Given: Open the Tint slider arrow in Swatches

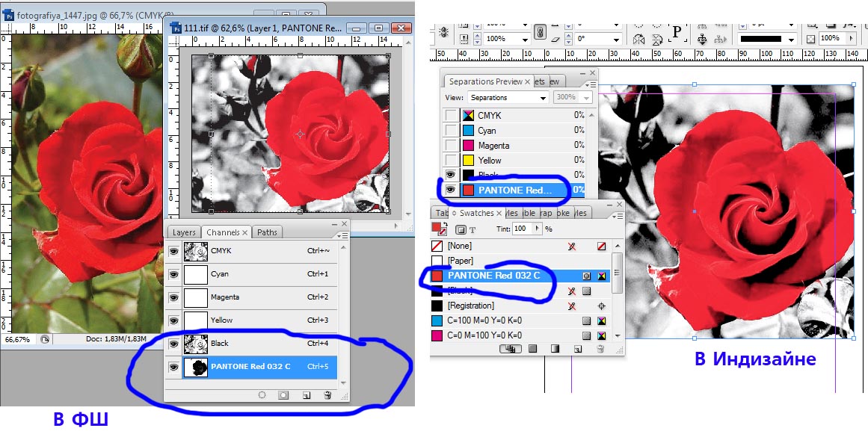Looking at the screenshot, I should (x=536, y=229).
